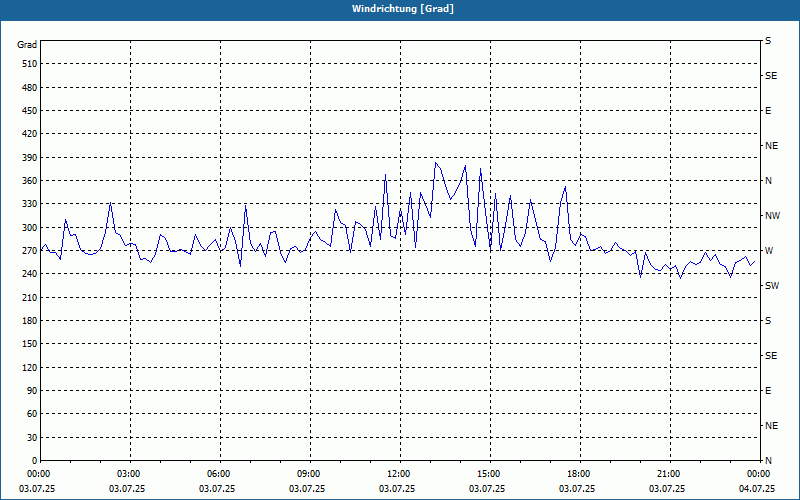Click the 210 degree axis label
The image size is (800, 500).
pos(30,297)
